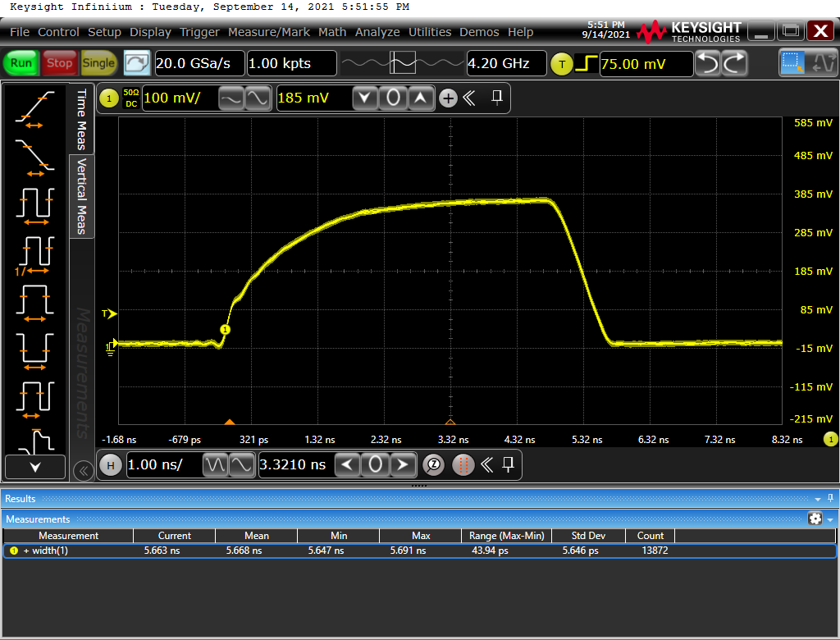Viewport: 840px width, 640px height.
Task: Pin the channel 1 vertical toolbar
Action: point(497,98)
